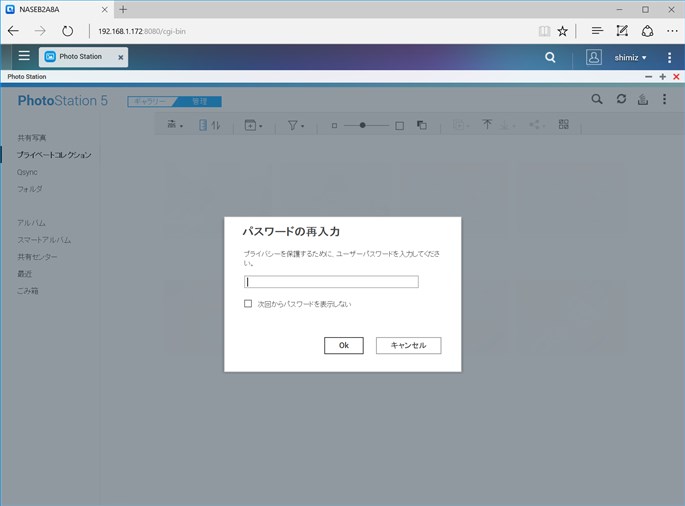This screenshot has width=685, height=506.
Task: Select フォルダ in the sidebar
Action: click(30, 189)
